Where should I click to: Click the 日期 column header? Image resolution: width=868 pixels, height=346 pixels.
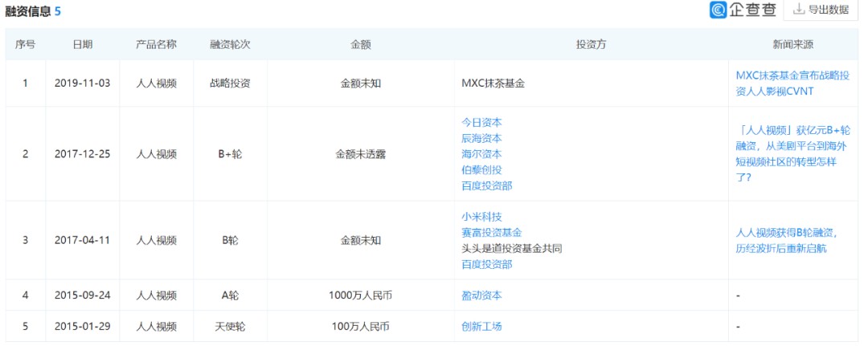82,45
